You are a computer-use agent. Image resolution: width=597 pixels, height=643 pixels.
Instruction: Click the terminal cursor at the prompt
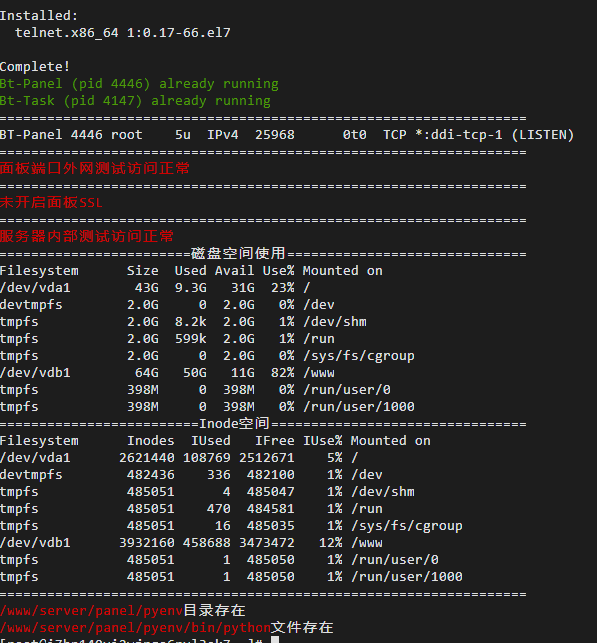pos(275,640)
